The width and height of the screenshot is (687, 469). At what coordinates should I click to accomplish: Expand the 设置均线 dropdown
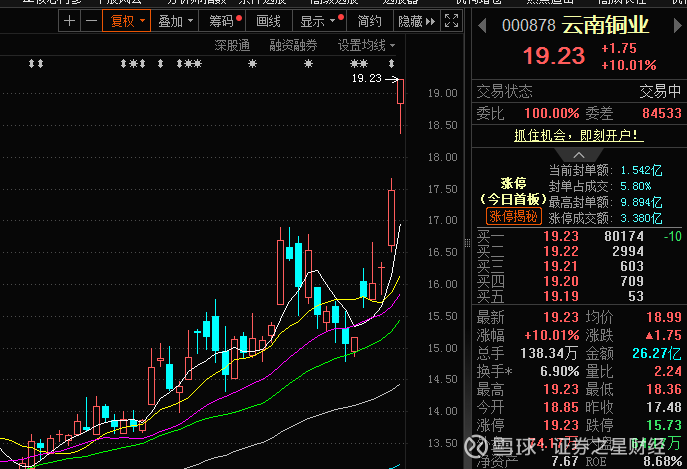click(366, 45)
